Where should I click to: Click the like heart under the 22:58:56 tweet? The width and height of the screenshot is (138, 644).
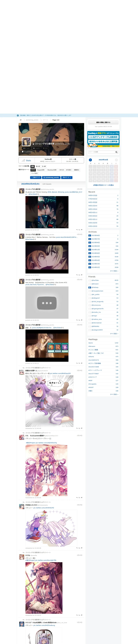82,275
